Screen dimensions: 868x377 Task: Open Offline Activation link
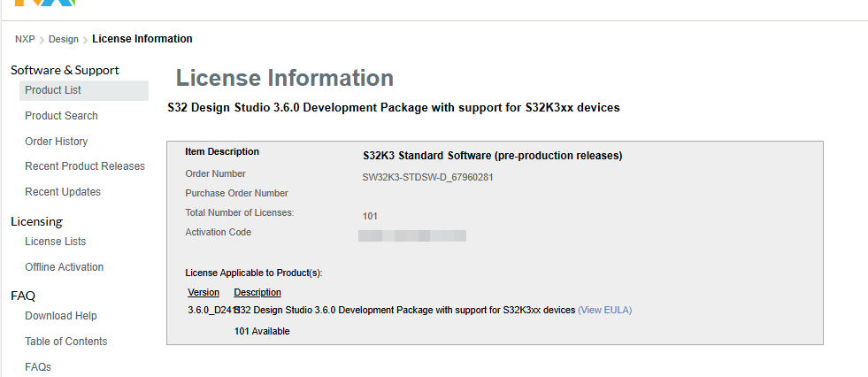coord(65,267)
